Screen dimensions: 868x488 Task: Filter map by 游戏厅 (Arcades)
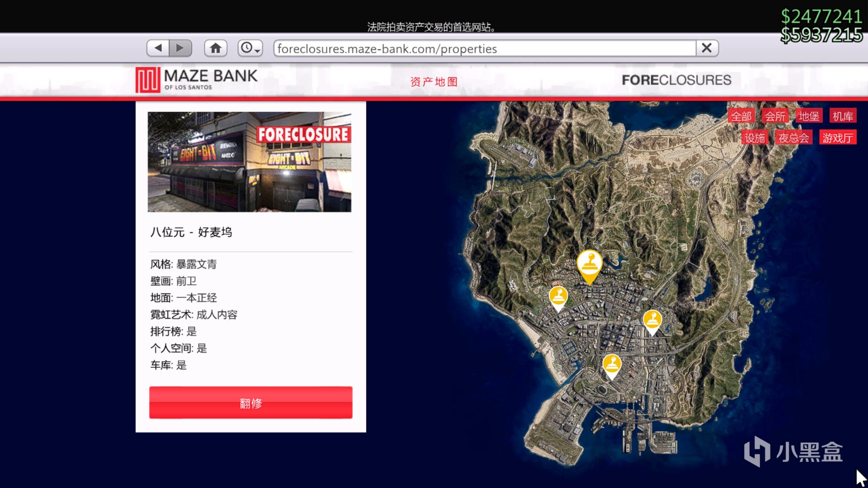pyautogui.click(x=837, y=138)
